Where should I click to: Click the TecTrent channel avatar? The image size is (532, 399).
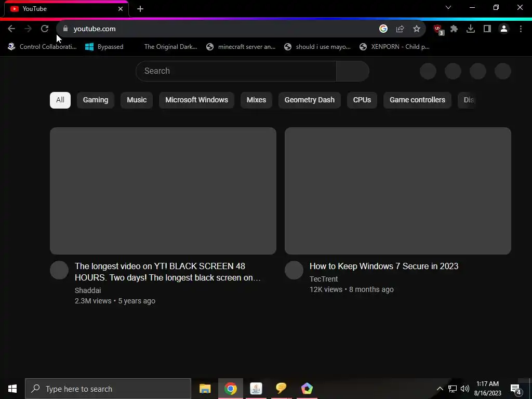[294, 270]
